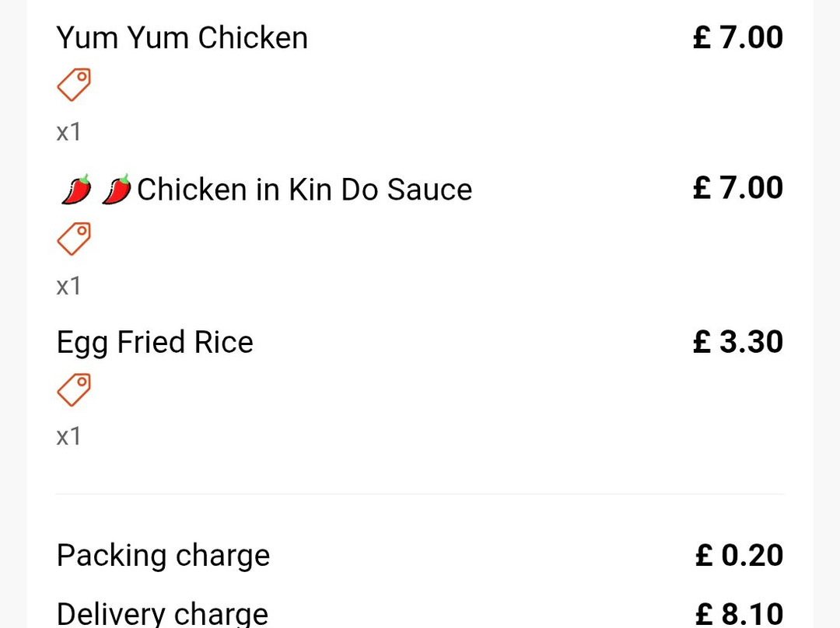Click the divider line above Packing charge

[x=420, y=494]
